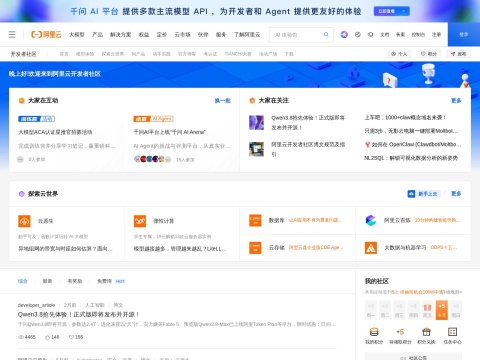Click the 积分兑换 gift icon
This screenshot has height=360, width=480.
point(426,332)
